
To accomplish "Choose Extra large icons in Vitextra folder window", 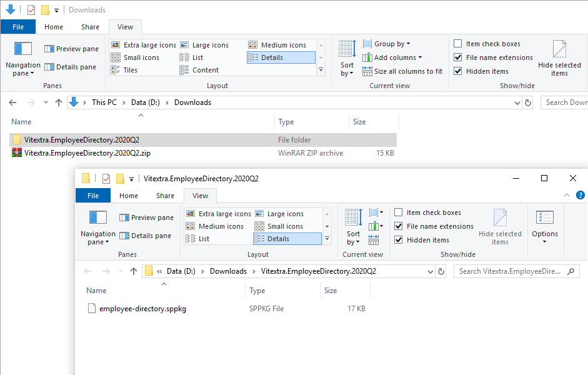I will click(x=219, y=214).
